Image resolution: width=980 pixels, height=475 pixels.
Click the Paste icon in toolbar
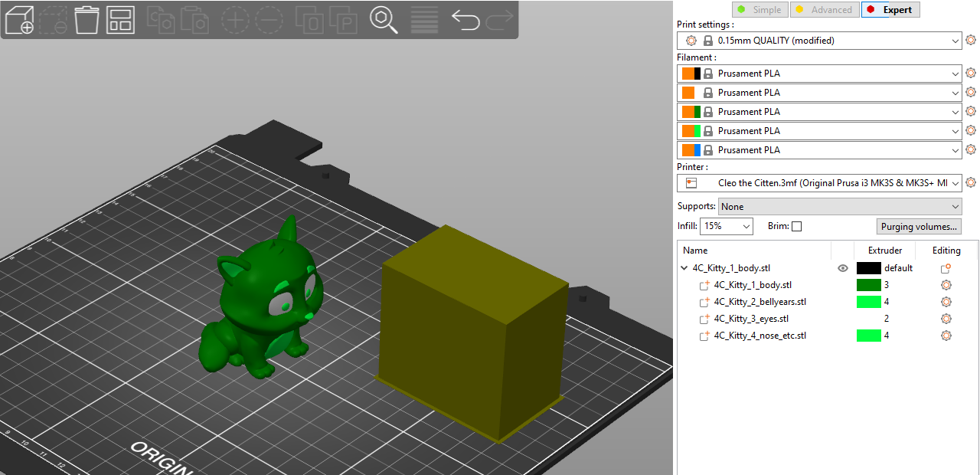[195, 20]
